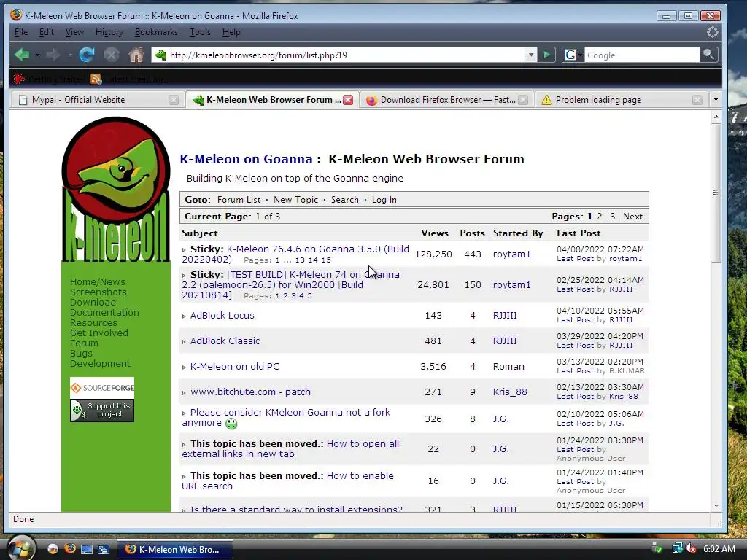Click the network icon in system tray
The height and width of the screenshot is (560, 747).
pos(677,548)
